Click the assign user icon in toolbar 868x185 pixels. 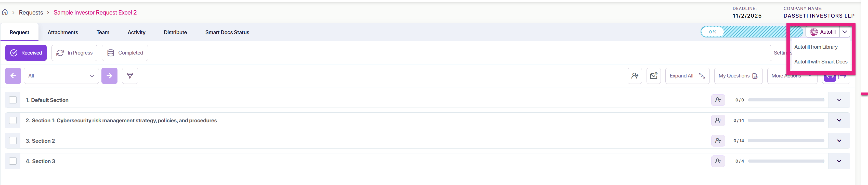(x=635, y=75)
